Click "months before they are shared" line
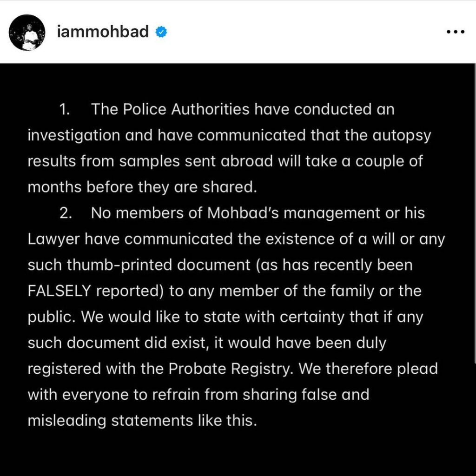476x476 pixels. coord(142,187)
